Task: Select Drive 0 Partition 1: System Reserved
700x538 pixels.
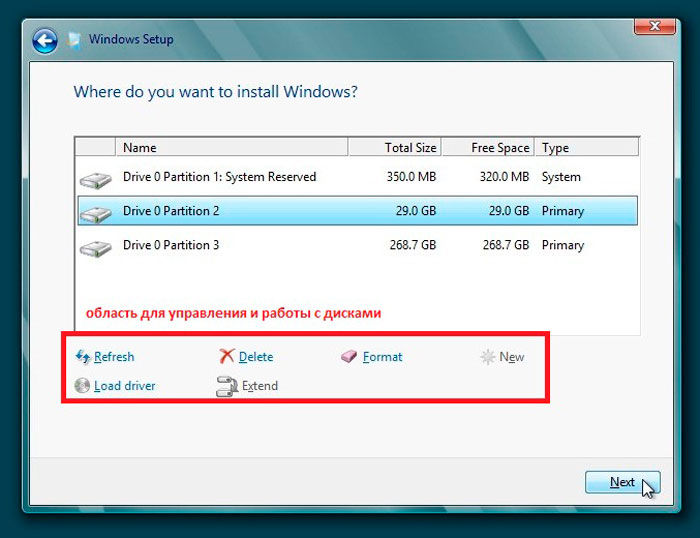Action: coord(357,177)
